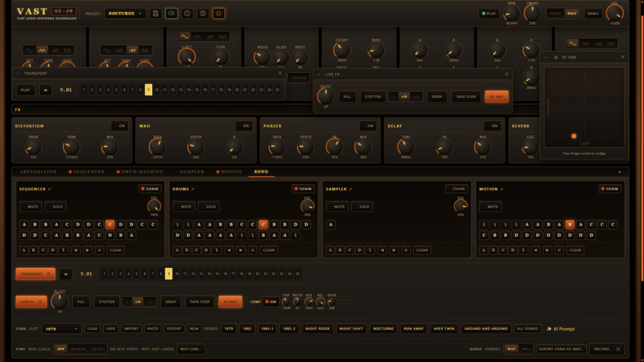This screenshot has height=362, width=644.
Task: Pop out the Sequencer section arrow icon
Action: [49, 189]
